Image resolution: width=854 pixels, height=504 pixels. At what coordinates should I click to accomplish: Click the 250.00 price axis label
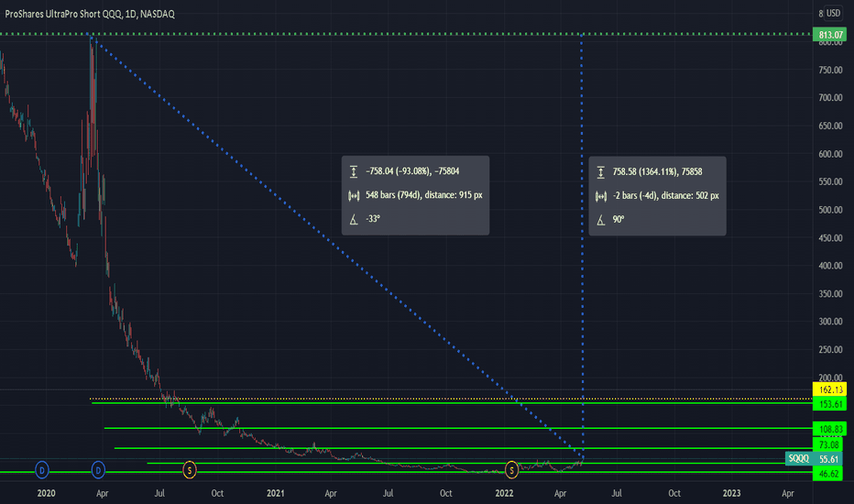[x=830, y=350]
